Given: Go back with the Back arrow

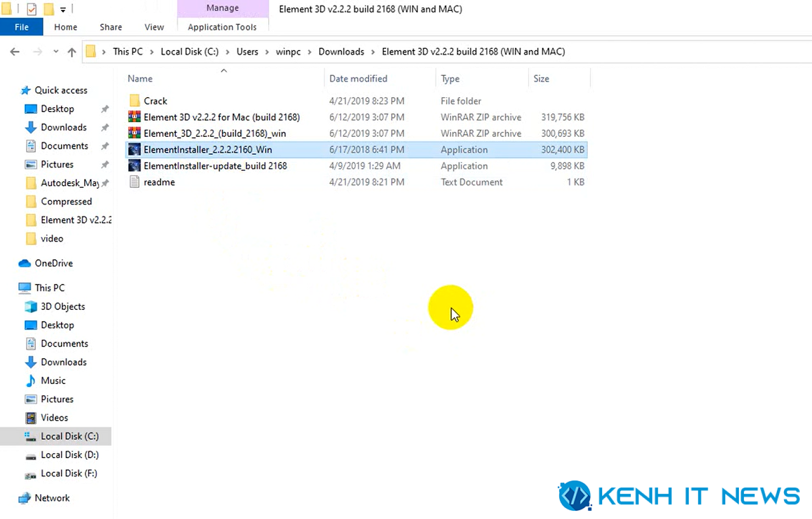Looking at the screenshot, I should coord(15,52).
